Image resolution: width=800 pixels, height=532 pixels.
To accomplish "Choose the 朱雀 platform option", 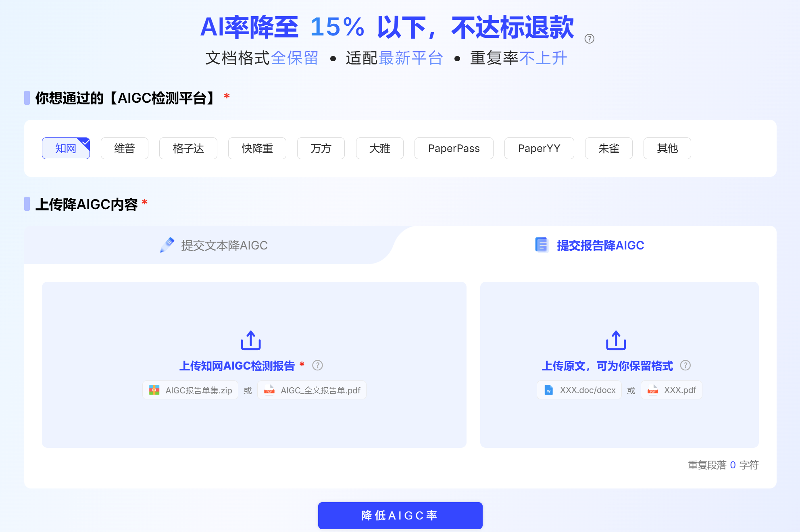I will 609,148.
